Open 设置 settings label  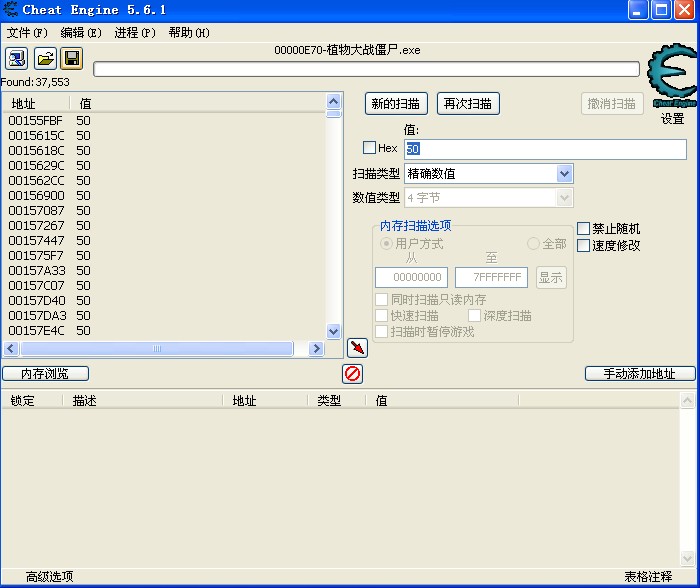tap(672, 119)
